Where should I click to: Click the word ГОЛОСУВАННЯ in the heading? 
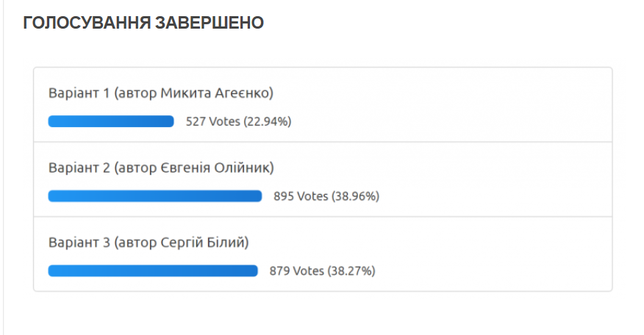(86, 24)
